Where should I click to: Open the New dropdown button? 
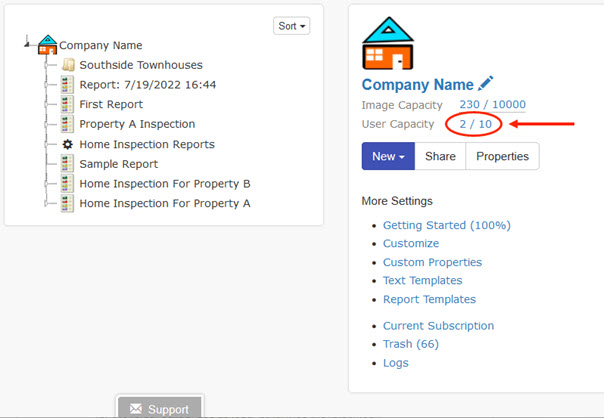387,156
